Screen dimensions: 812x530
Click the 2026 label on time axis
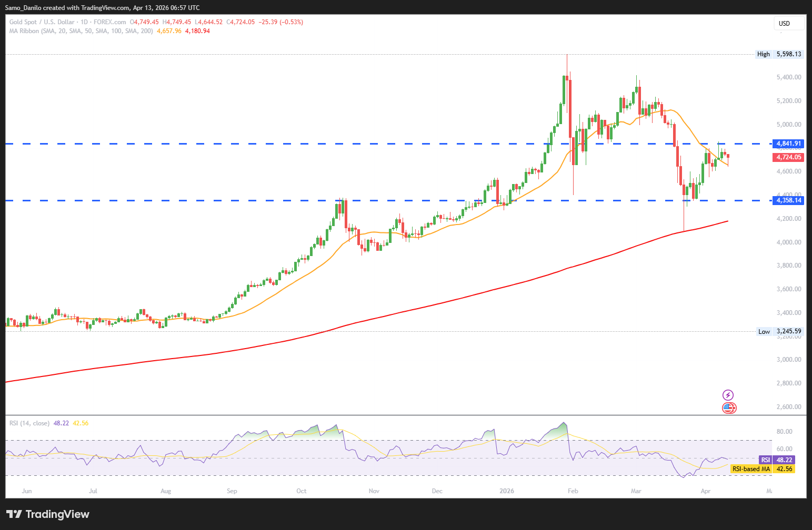[507, 491]
